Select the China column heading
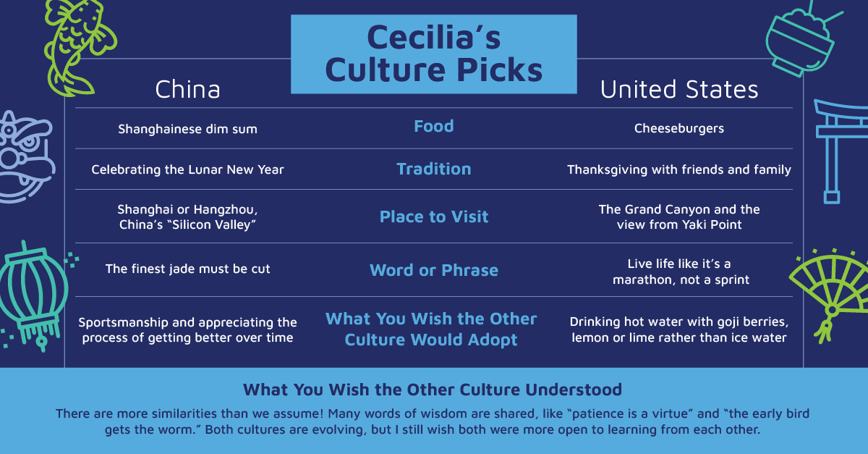This screenshot has height=454, width=868. pyautogui.click(x=187, y=89)
